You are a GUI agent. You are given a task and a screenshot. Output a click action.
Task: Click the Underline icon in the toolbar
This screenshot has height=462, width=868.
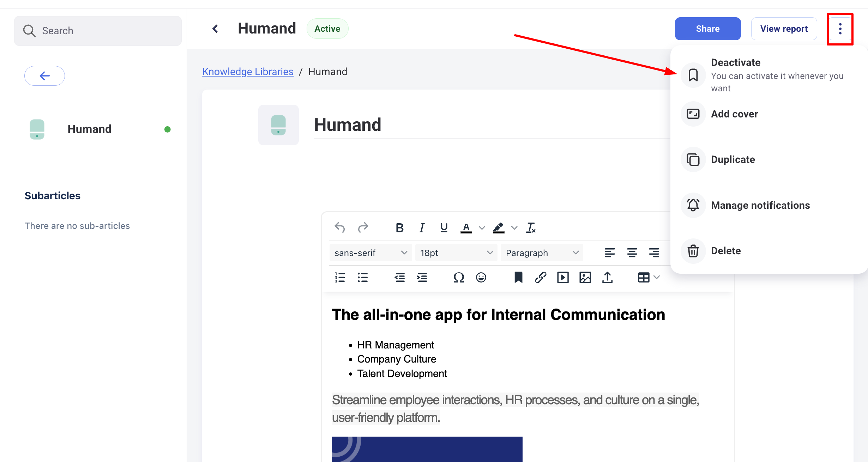[x=444, y=228]
